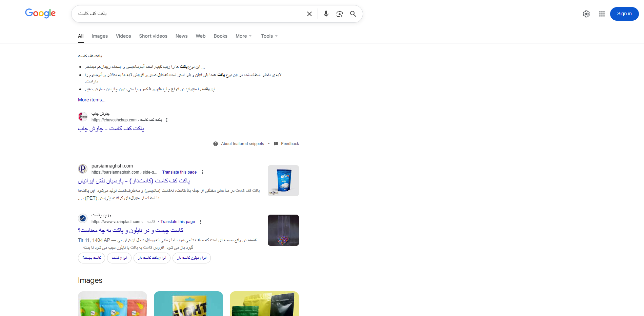Open options menu for parsiannaghsh.com result

(202, 172)
